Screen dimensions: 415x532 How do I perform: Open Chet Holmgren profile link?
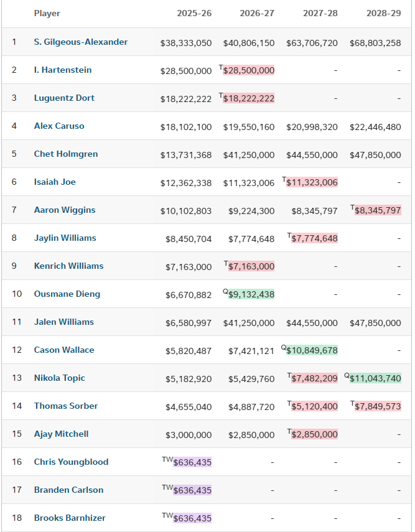(65, 154)
